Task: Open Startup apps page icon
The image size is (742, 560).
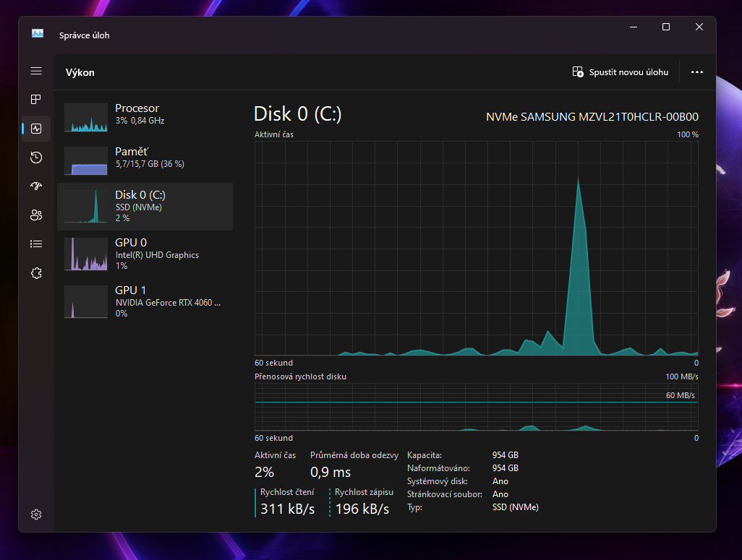Action: coord(36,186)
